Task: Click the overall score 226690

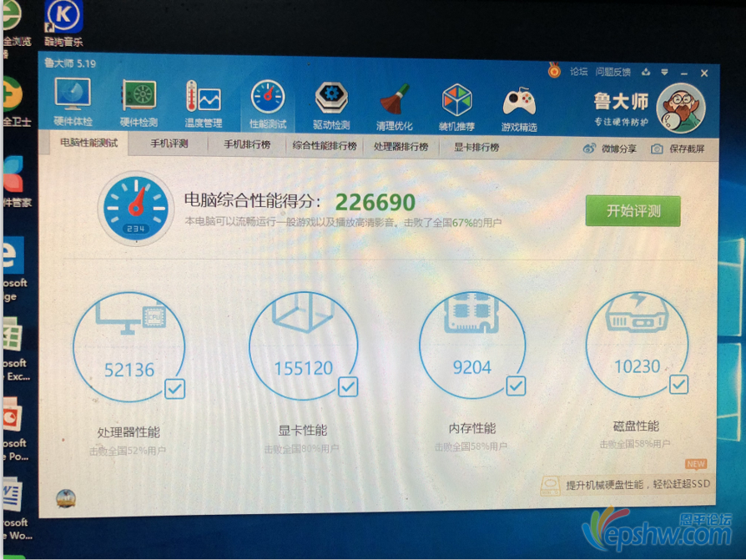Action: pyautogui.click(x=376, y=202)
